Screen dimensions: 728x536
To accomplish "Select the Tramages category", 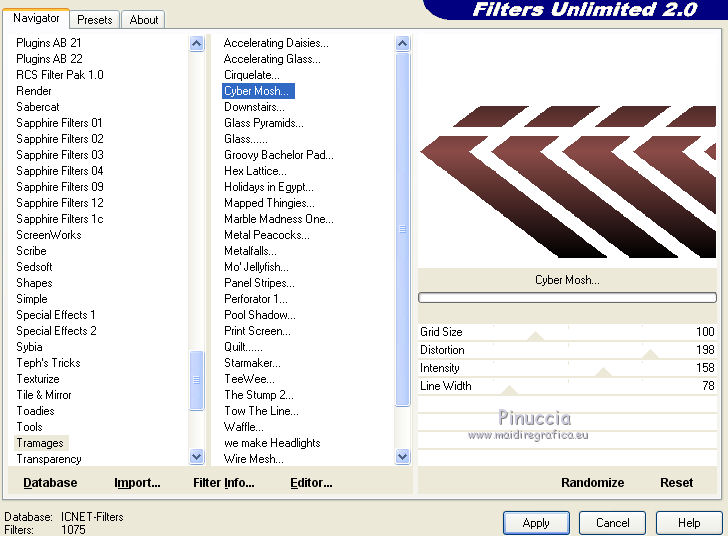I will click(x=40, y=443).
